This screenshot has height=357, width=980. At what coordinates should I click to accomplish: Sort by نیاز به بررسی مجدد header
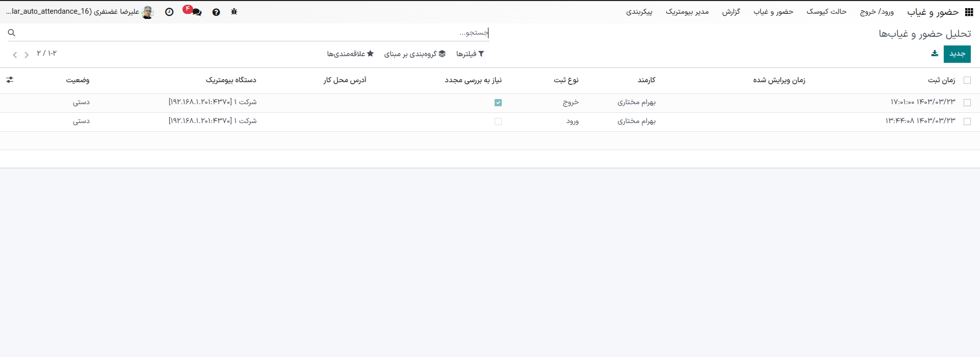coord(473,80)
